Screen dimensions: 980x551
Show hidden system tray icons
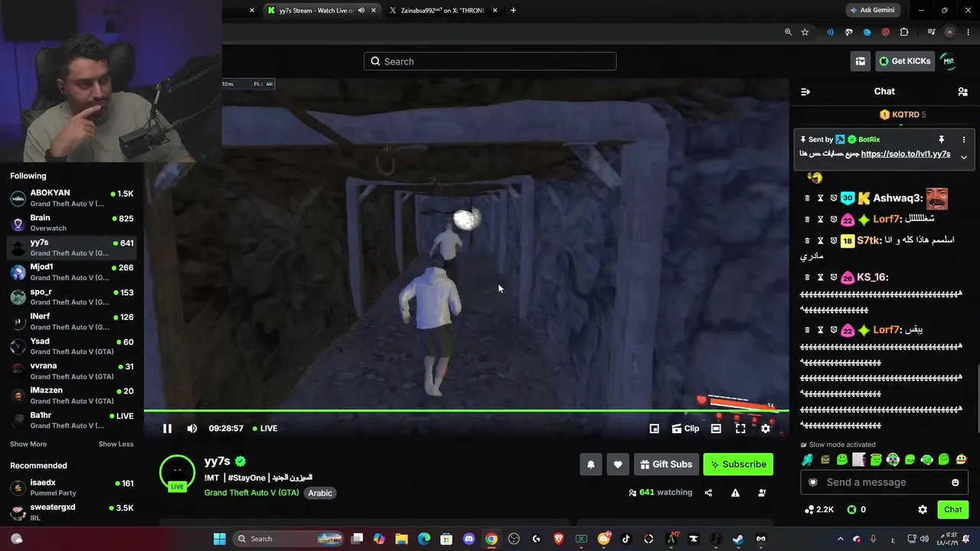(x=840, y=539)
